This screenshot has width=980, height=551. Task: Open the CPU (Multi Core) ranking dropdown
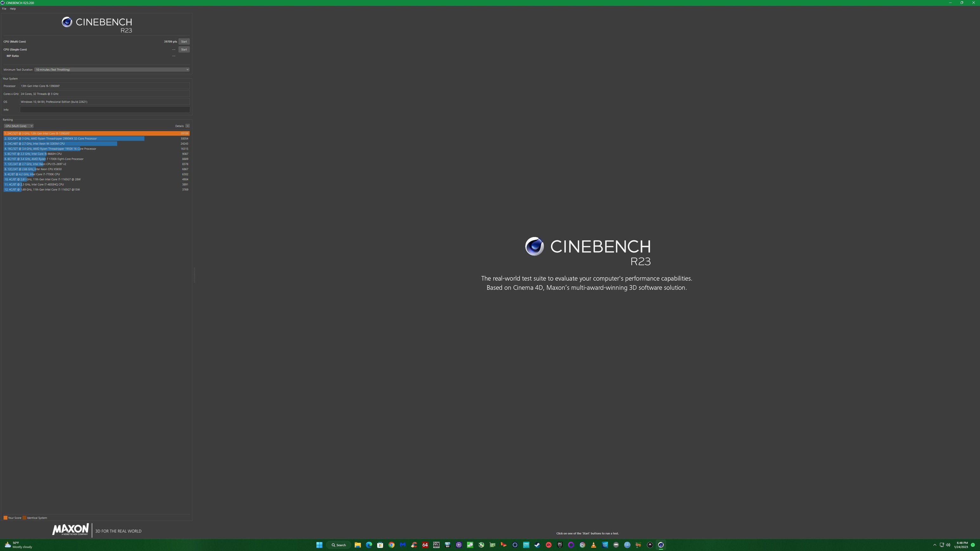point(18,126)
